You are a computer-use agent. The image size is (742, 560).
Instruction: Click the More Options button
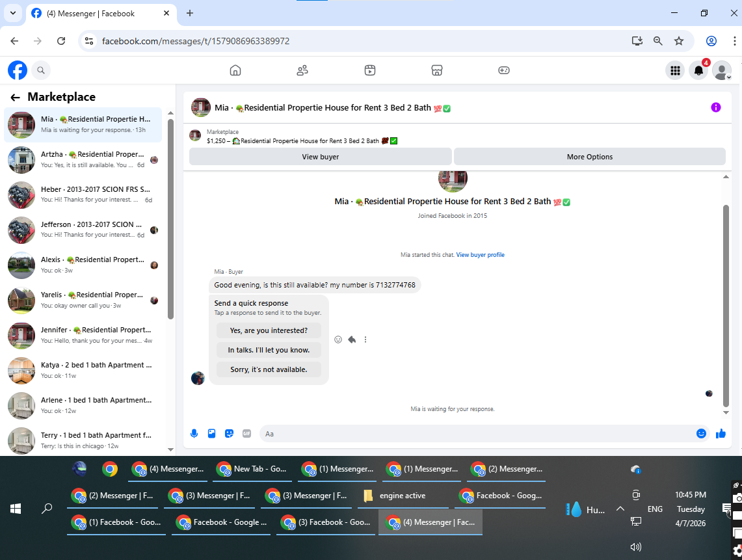coord(590,157)
